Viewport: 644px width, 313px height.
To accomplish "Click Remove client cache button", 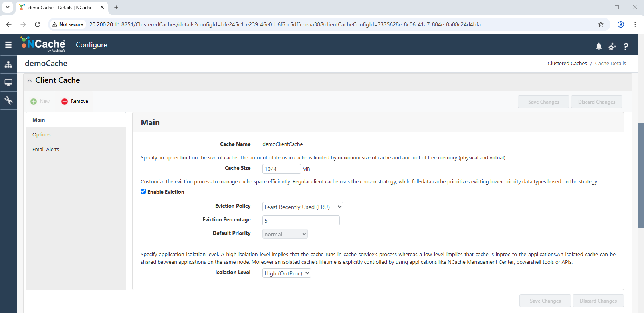I will point(75,102).
